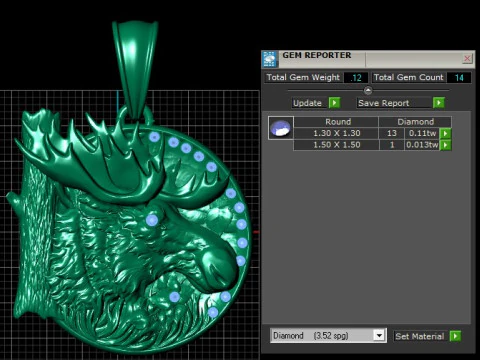The height and width of the screenshot is (360, 480).
Task: Click the green arrow next to Save Report
Action: coord(439,103)
